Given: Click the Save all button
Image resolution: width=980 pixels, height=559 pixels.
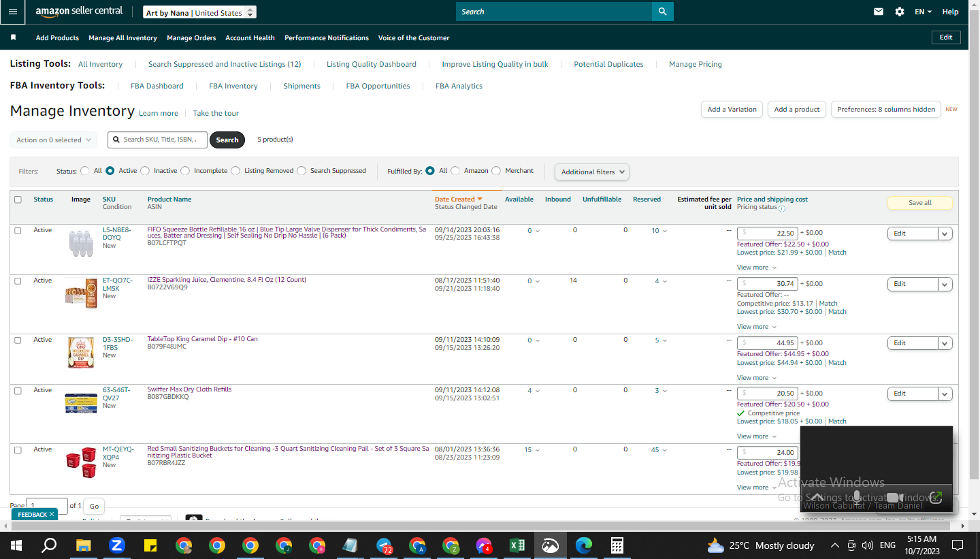Looking at the screenshot, I should click(919, 202).
